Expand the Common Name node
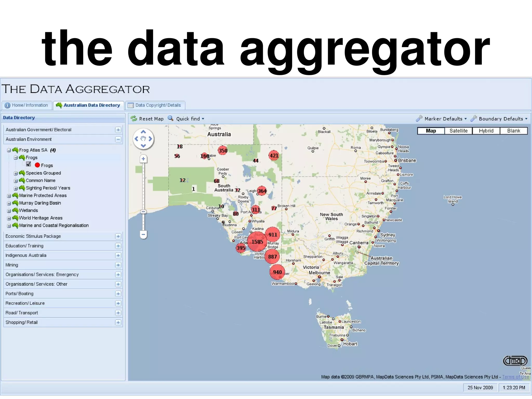The height and width of the screenshot is (399, 532). [16, 181]
